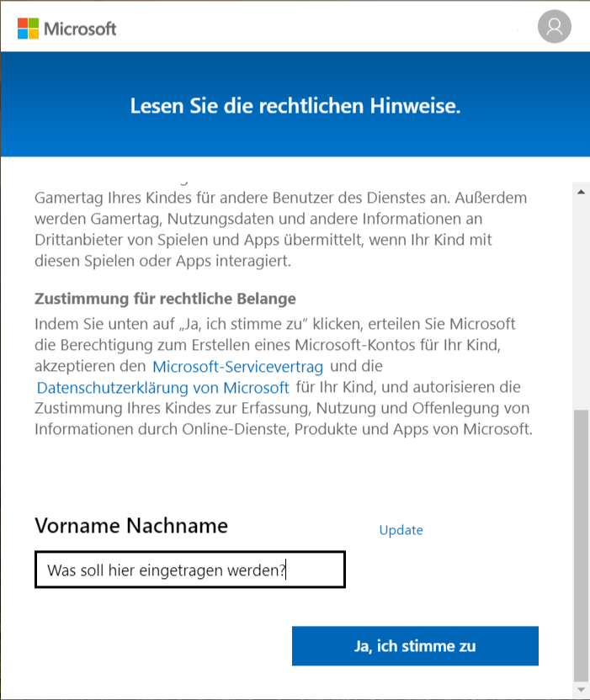The width and height of the screenshot is (590, 700).
Task: Click the scrollbar down arrow
Action: click(581, 690)
